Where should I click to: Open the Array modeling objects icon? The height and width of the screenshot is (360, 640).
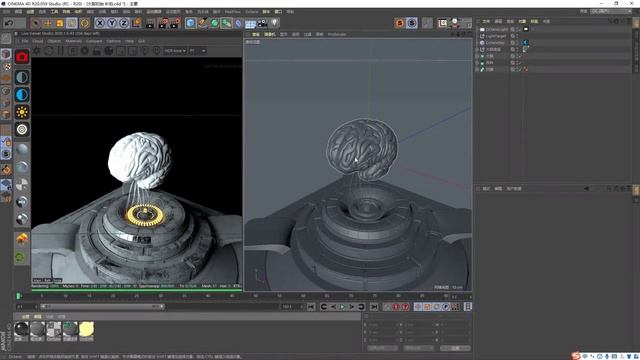point(226,23)
